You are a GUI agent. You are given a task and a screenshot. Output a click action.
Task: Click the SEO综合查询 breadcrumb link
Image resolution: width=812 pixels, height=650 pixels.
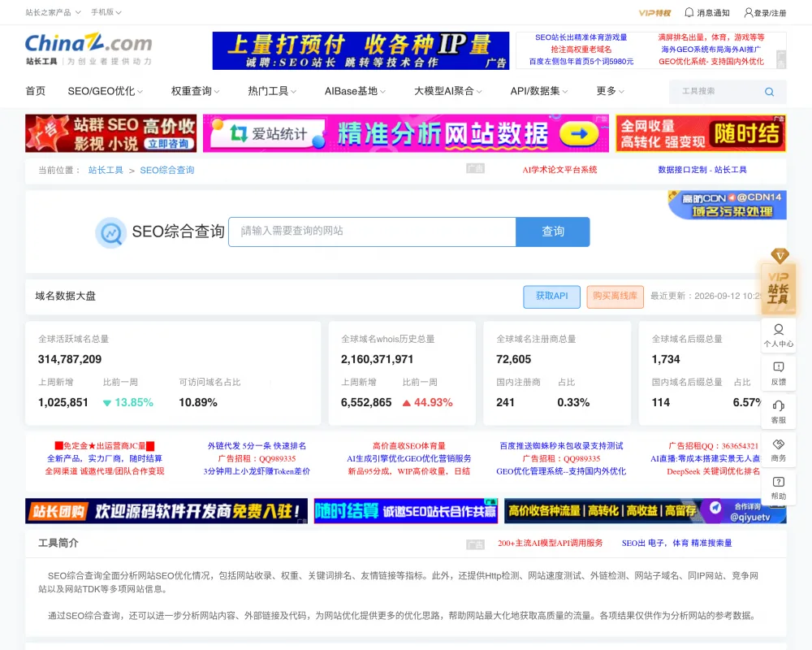(x=166, y=170)
